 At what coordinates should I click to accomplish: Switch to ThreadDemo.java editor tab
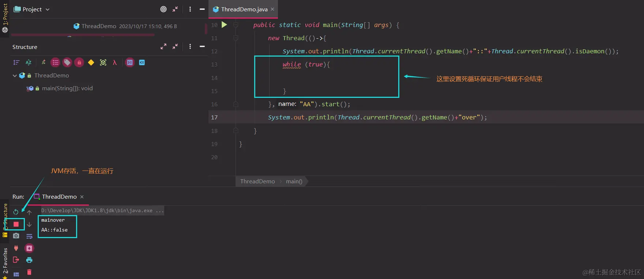pyautogui.click(x=244, y=9)
